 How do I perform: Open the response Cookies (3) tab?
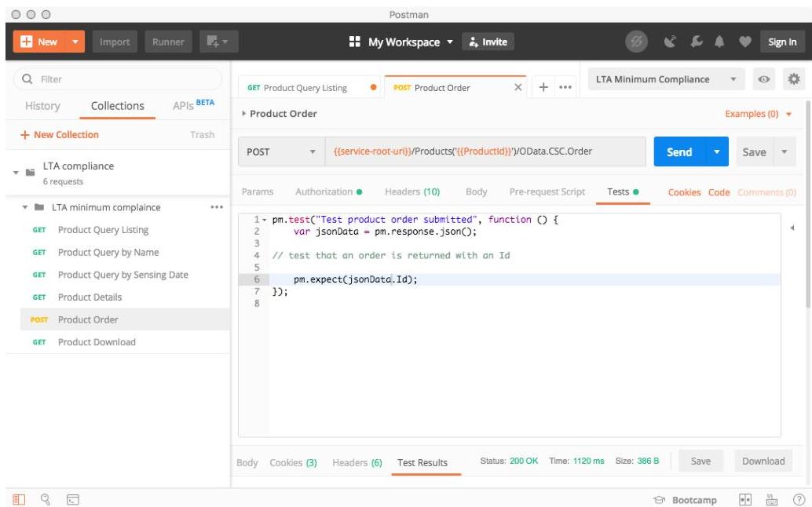point(293,462)
